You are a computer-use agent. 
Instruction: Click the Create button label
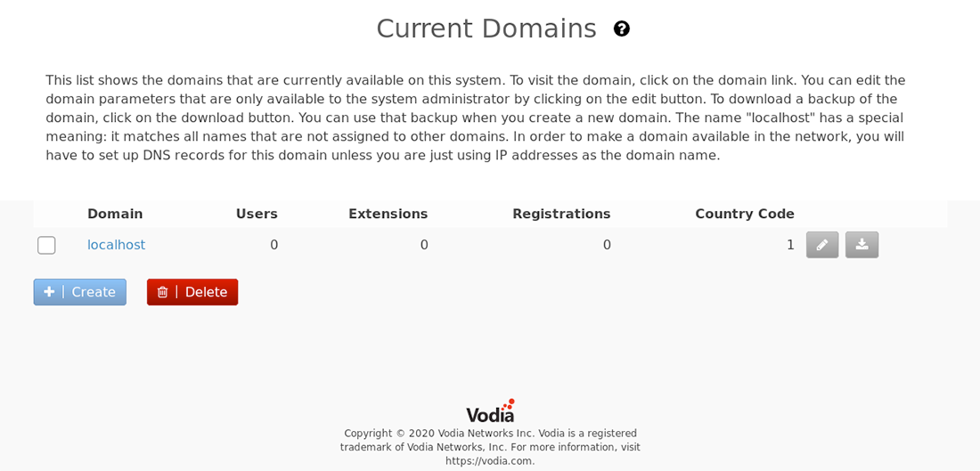pos(94,292)
